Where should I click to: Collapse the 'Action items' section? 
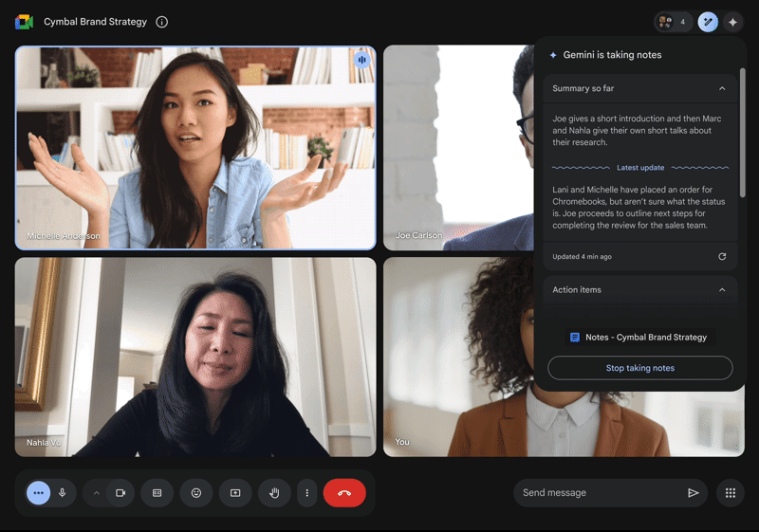pyautogui.click(x=722, y=290)
